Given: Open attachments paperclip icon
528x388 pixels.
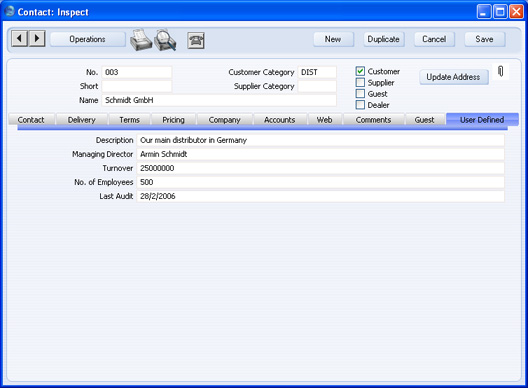Looking at the screenshot, I should pyautogui.click(x=500, y=71).
